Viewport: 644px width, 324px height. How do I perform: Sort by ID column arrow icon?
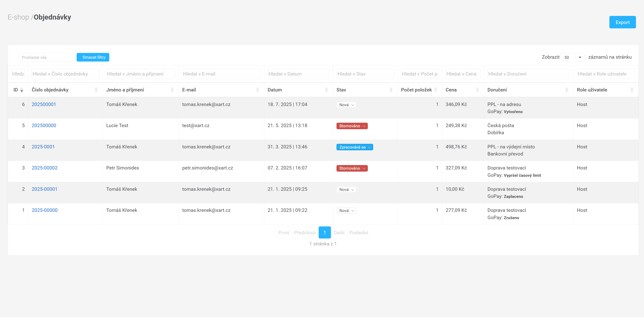point(22,90)
